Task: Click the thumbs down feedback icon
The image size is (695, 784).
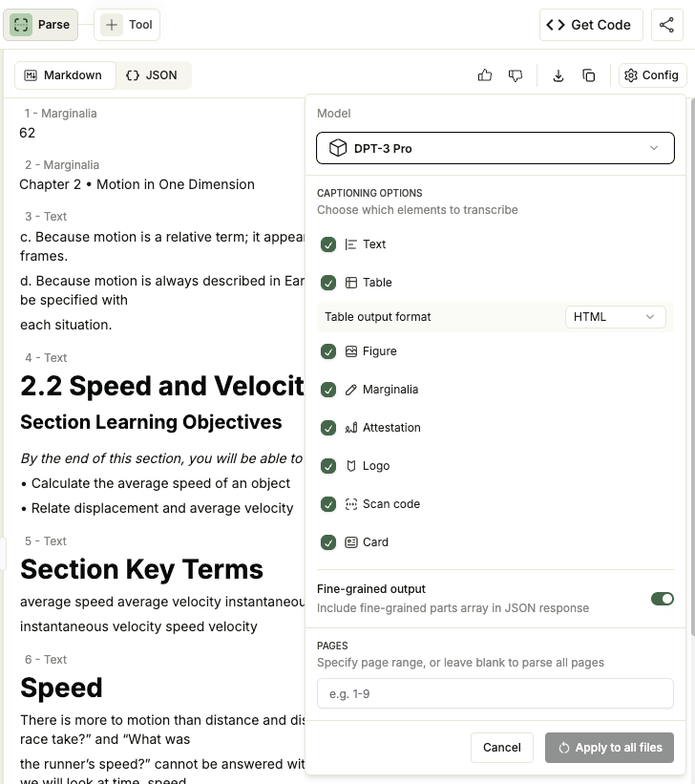Action: point(515,75)
